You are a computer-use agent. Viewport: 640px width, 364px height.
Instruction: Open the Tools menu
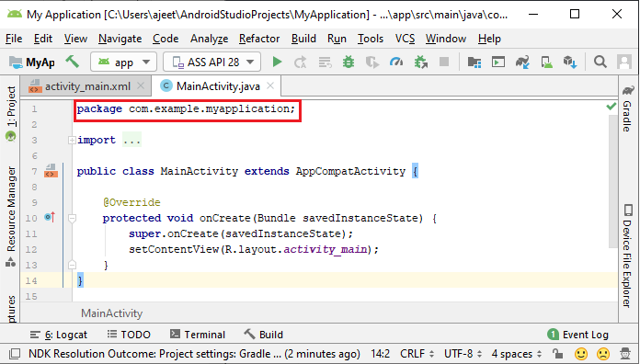[x=371, y=39]
